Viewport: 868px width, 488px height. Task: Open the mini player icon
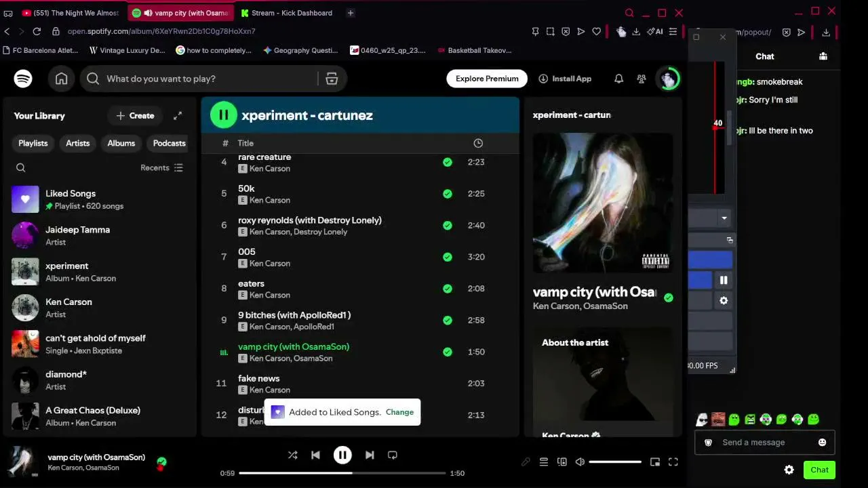point(655,462)
